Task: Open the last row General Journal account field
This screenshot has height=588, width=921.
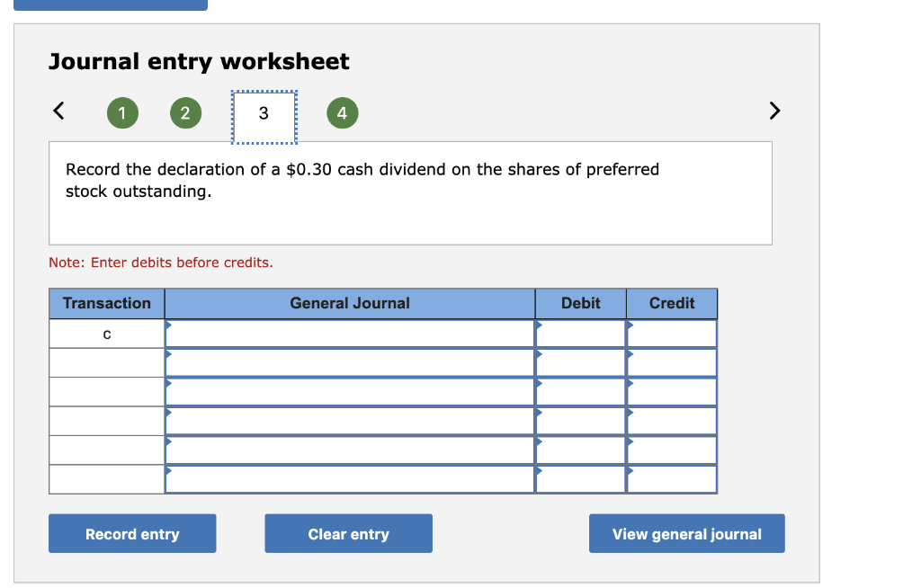Action: pos(350,479)
